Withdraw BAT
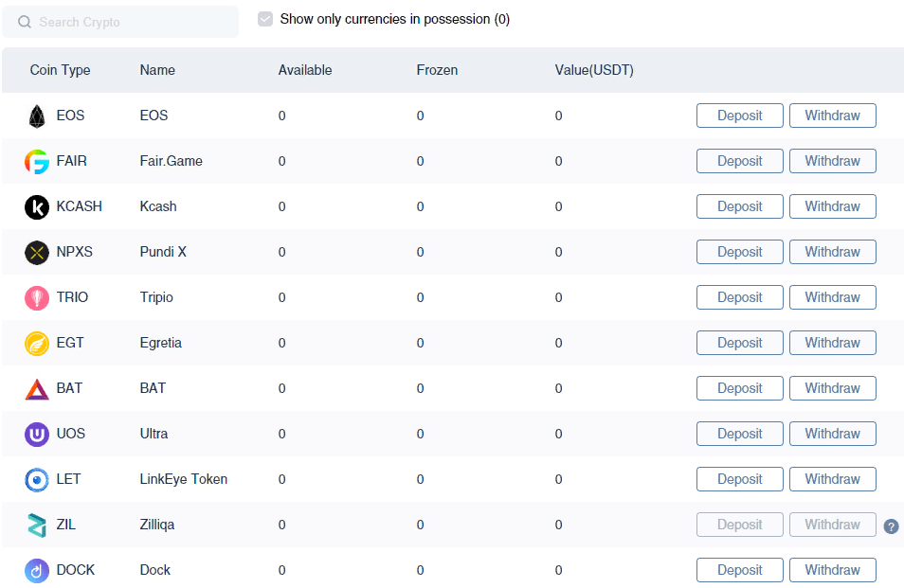The image size is (904, 588). click(x=833, y=388)
